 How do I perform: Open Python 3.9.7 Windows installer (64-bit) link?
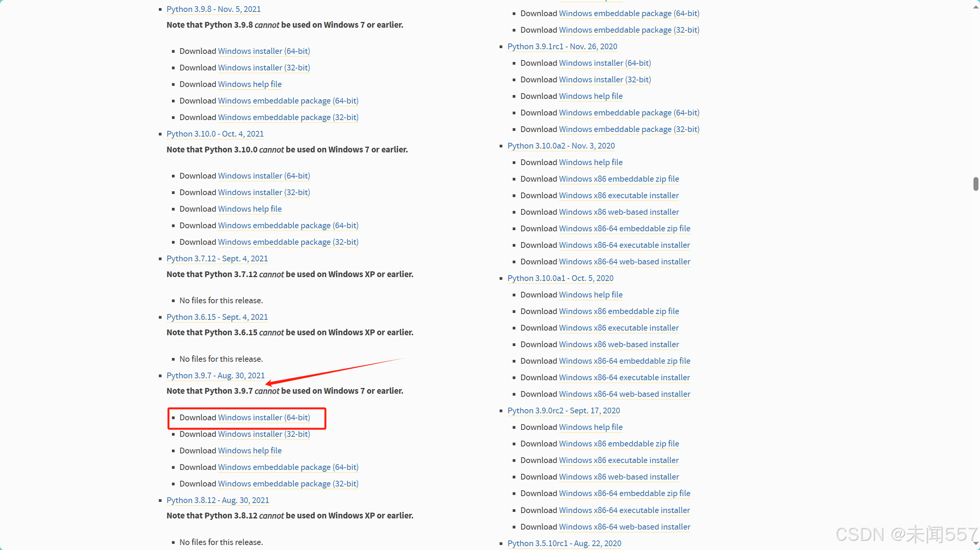264,418
